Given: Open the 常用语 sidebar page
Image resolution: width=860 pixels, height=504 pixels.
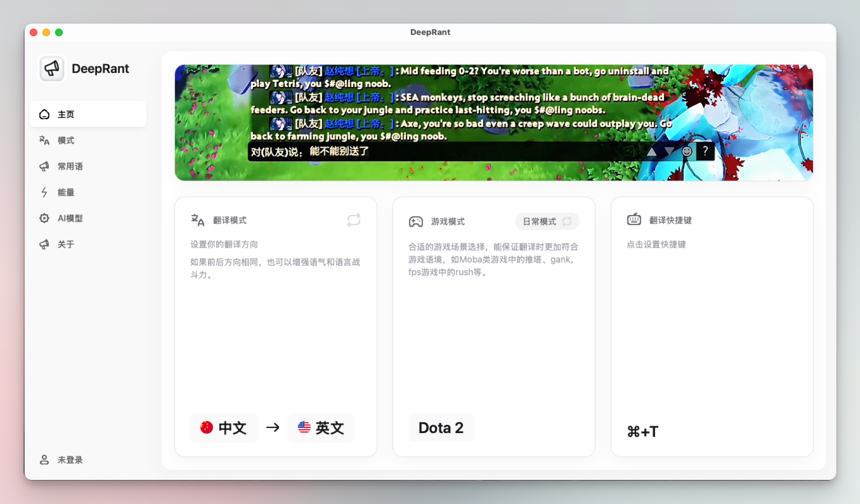Looking at the screenshot, I should coord(70,166).
